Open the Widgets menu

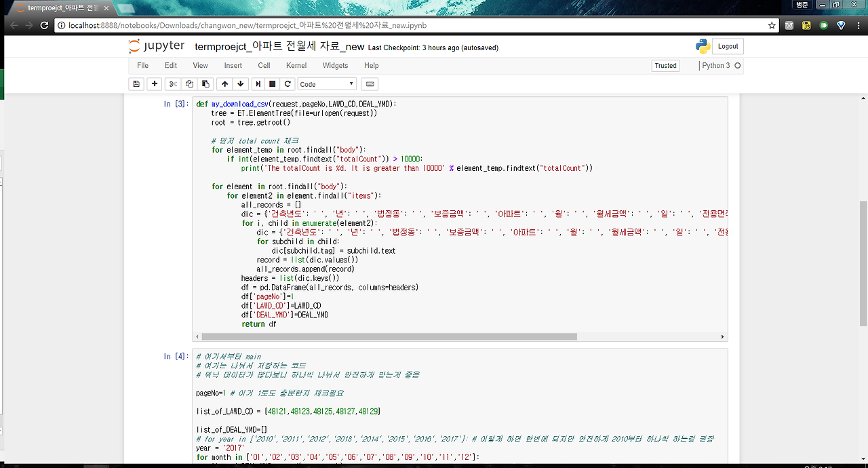pyautogui.click(x=335, y=66)
